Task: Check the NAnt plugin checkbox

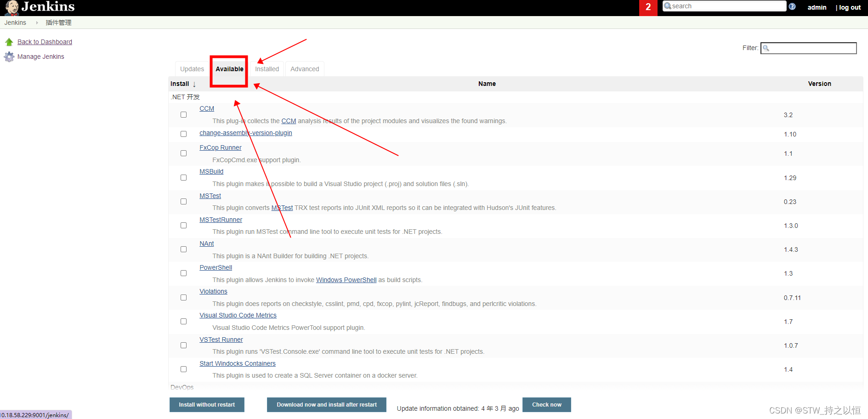Action: (183, 249)
